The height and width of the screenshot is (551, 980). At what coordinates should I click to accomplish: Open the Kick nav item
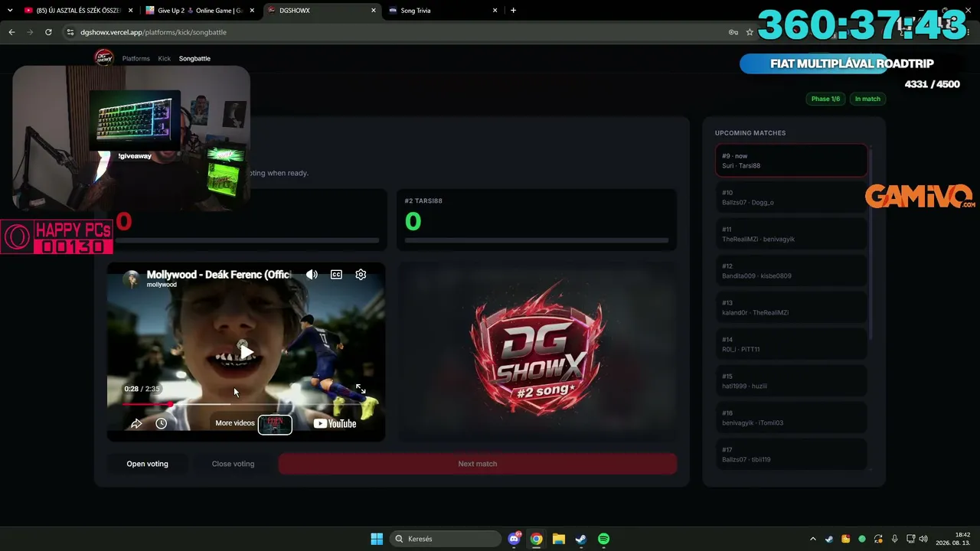(x=165, y=58)
